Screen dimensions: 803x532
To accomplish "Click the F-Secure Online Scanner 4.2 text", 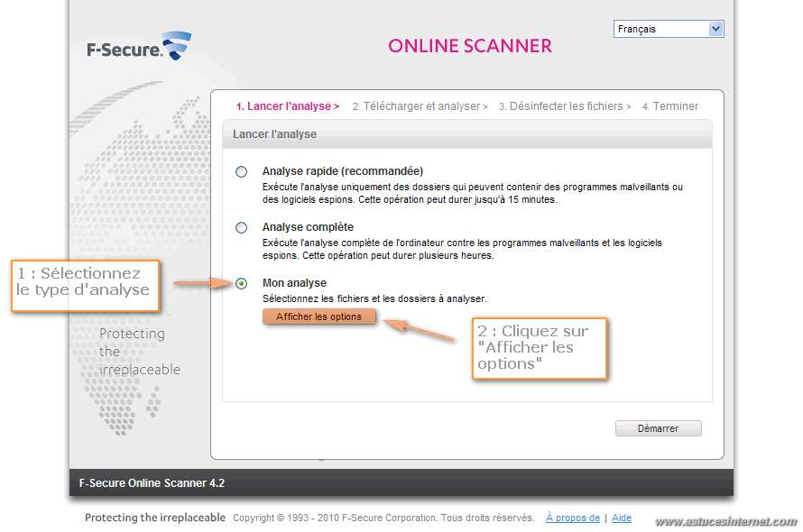I will [152, 482].
